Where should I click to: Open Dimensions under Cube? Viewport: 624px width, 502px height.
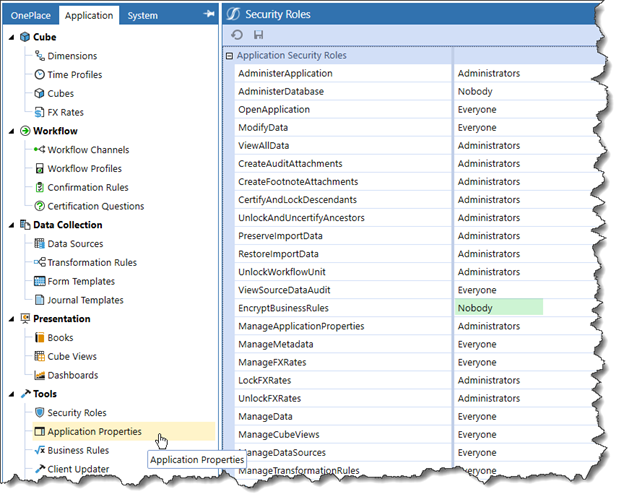click(x=72, y=56)
